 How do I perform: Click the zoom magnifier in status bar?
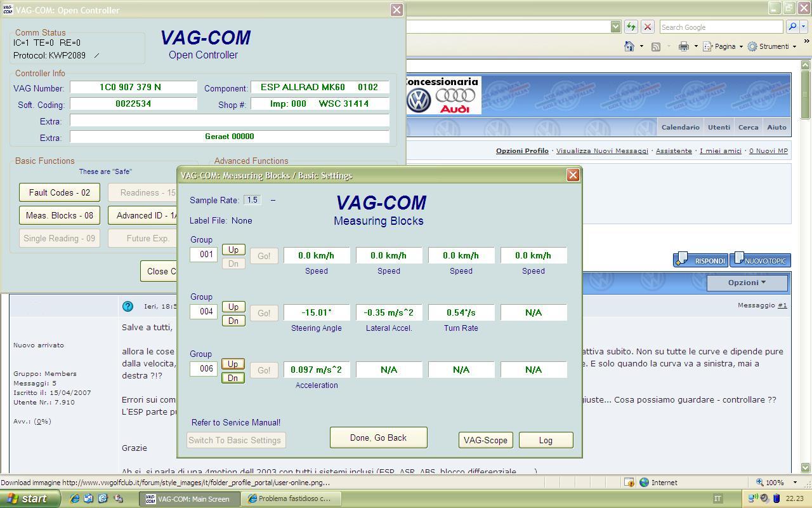click(760, 483)
